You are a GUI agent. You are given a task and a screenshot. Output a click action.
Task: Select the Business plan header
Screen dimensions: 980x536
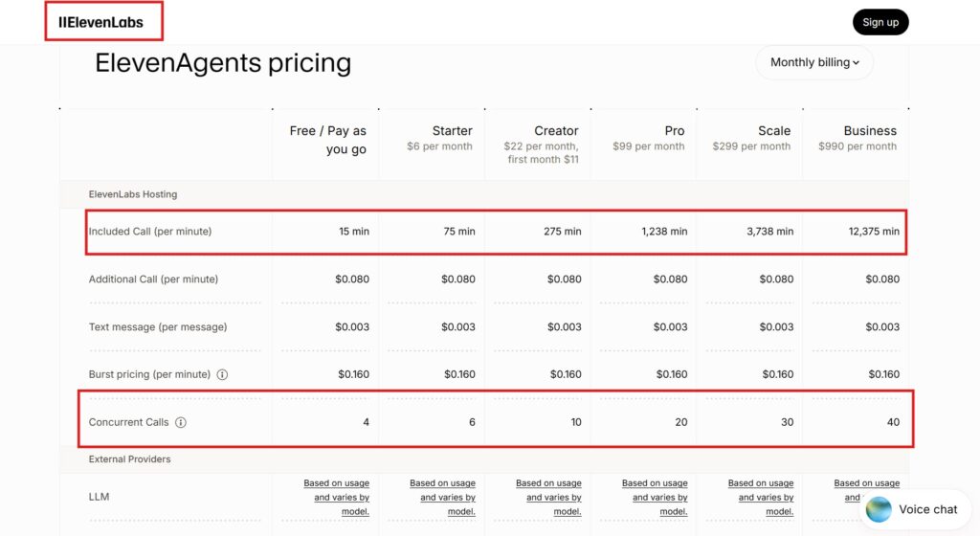(x=870, y=131)
